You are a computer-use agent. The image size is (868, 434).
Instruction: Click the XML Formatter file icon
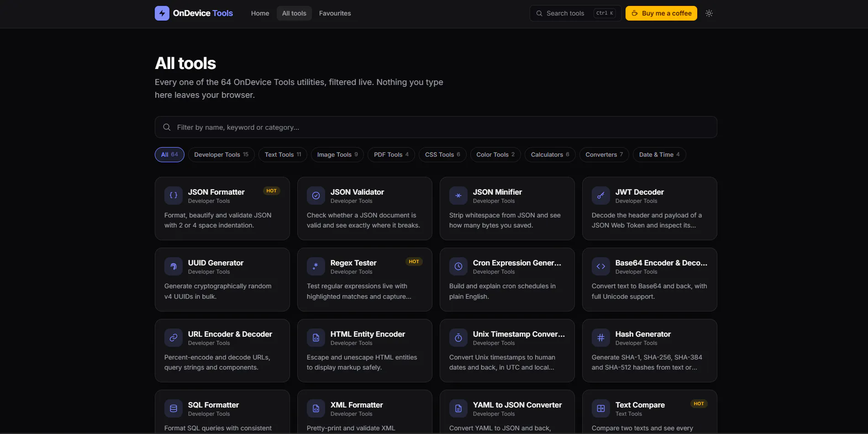[316, 408]
